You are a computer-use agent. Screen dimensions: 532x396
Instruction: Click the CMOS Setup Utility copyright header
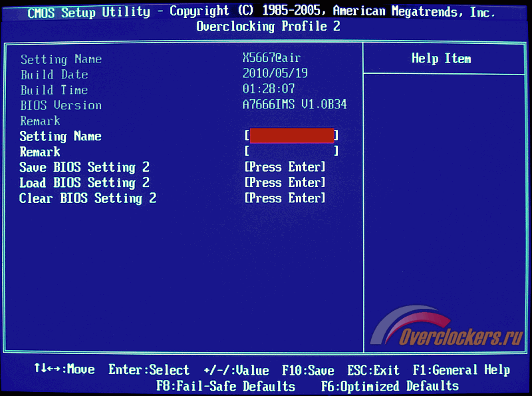(x=261, y=12)
